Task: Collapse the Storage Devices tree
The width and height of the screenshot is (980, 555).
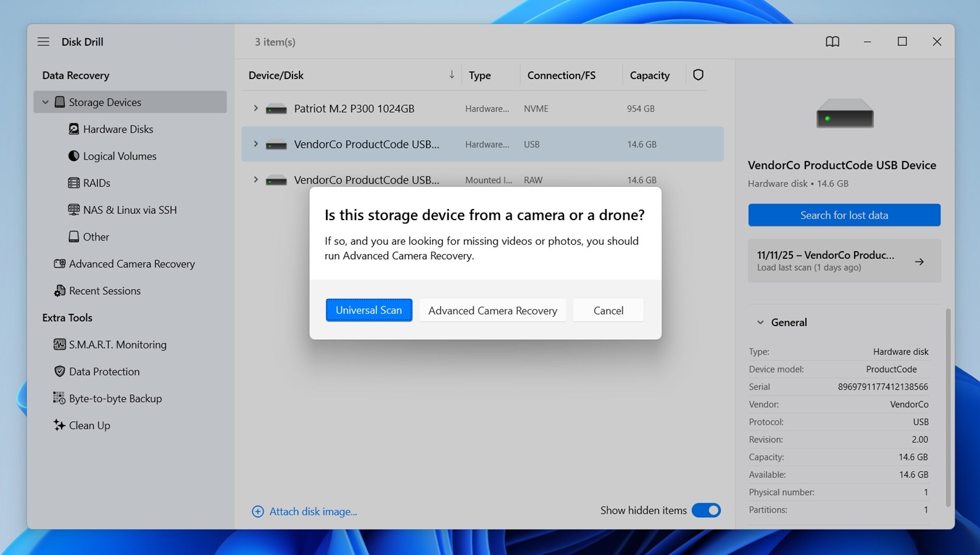Action: 45,102
